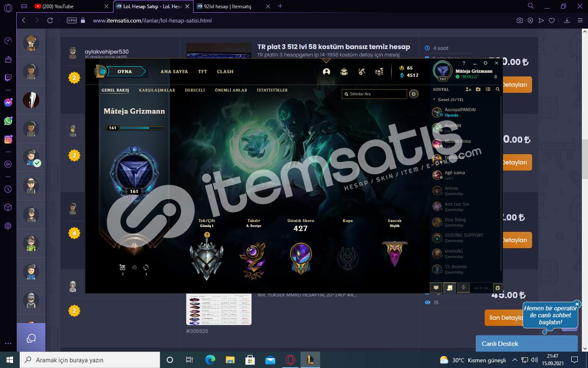588x368 pixels.
Task: Select the Genel Bakış tab
Action: [116, 90]
